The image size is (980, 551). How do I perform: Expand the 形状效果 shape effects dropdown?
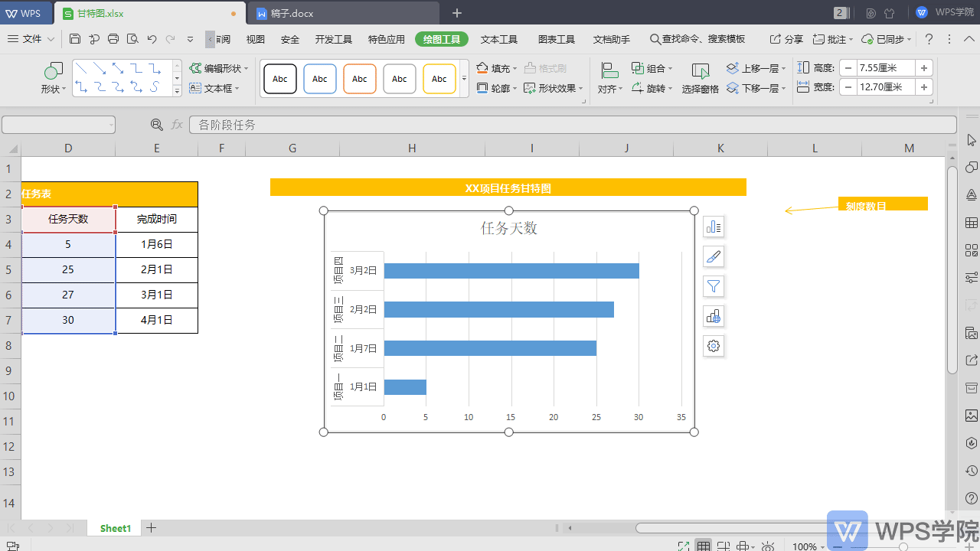pyautogui.click(x=581, y=89)
